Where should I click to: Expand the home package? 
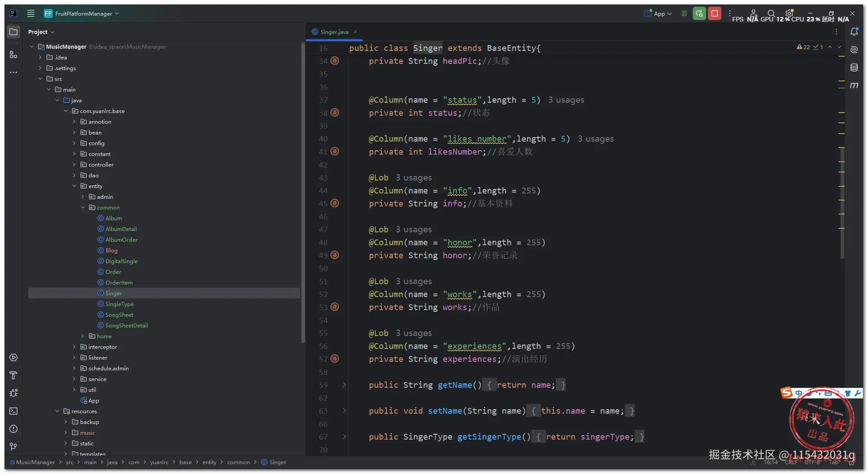point(83,336)
